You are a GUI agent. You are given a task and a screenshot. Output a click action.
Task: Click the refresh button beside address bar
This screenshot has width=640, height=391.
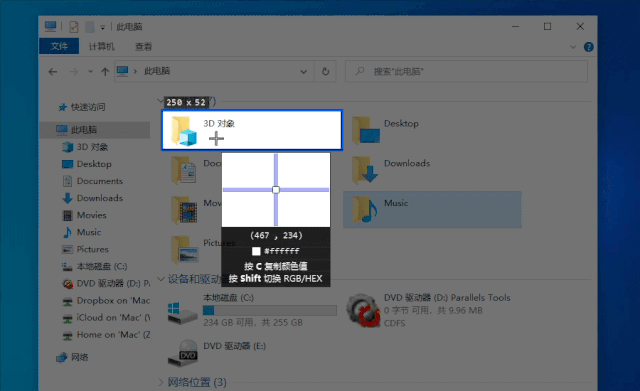click(325, 71)
